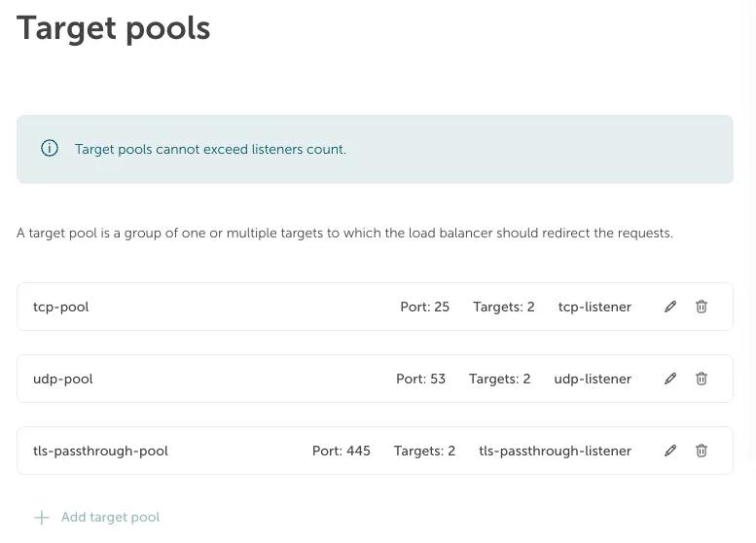Select the udp-pool name

[63, 379]
